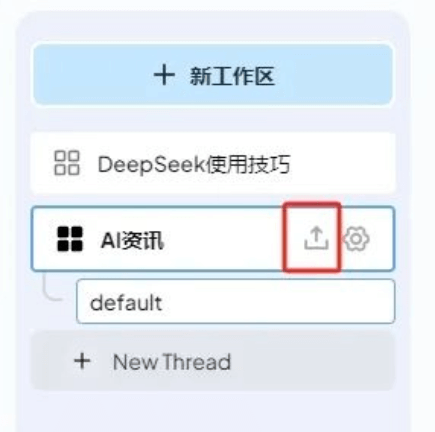Viewport: 435px width, 432px height.
Task: Click the New Thread text label
Action: pos(172,362)
